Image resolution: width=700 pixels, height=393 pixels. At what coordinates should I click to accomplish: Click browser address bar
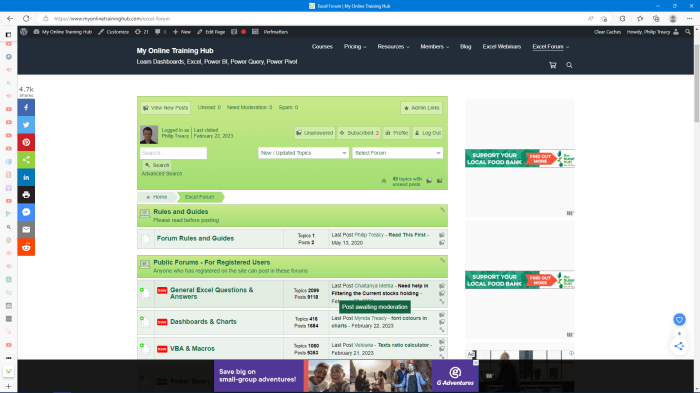(312, 19)
